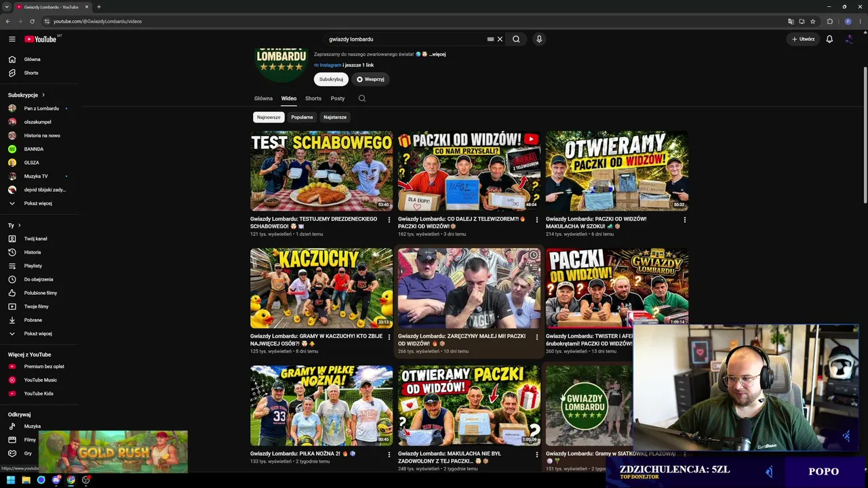The image size is (868, 488).
Task: Open Do obejrzenia watch-later list
Action: click(x=39, y=279)
